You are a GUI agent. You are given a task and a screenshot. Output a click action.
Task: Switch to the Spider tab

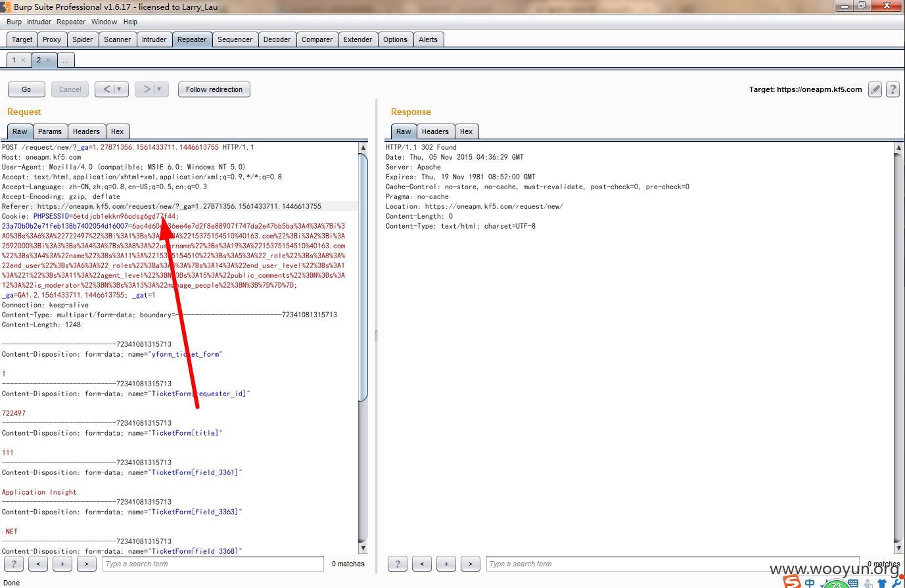click(x=82, y=39)
